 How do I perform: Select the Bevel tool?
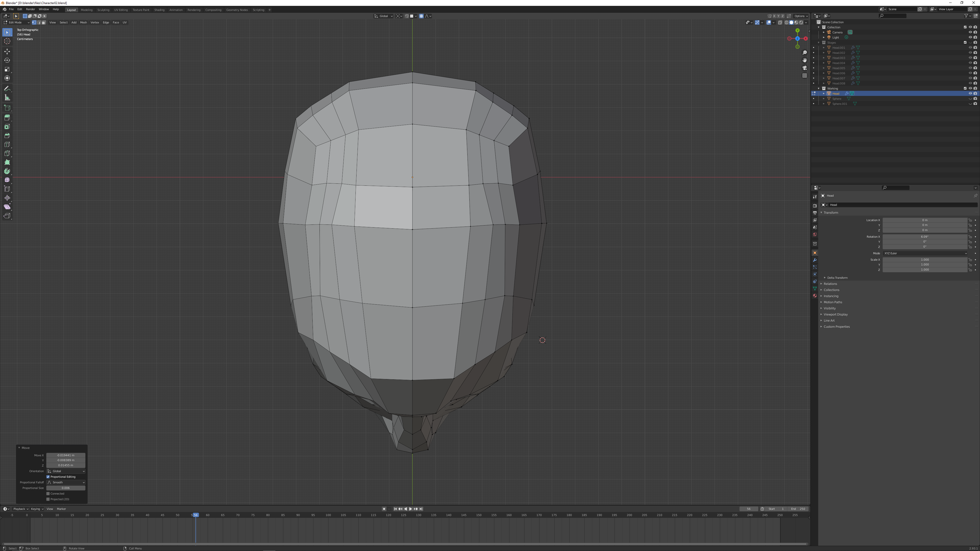pos(7,135)
